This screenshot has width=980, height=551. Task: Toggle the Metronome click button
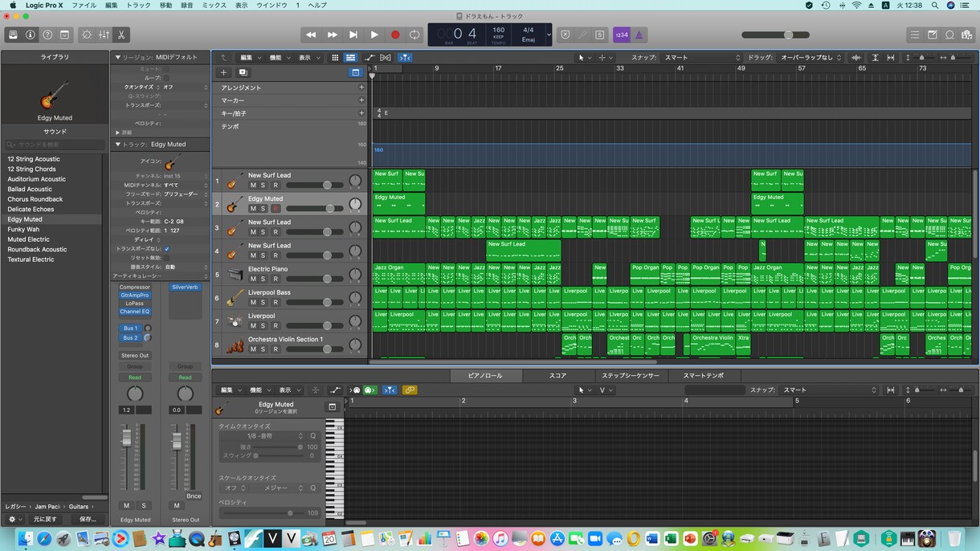click(639, 35)
